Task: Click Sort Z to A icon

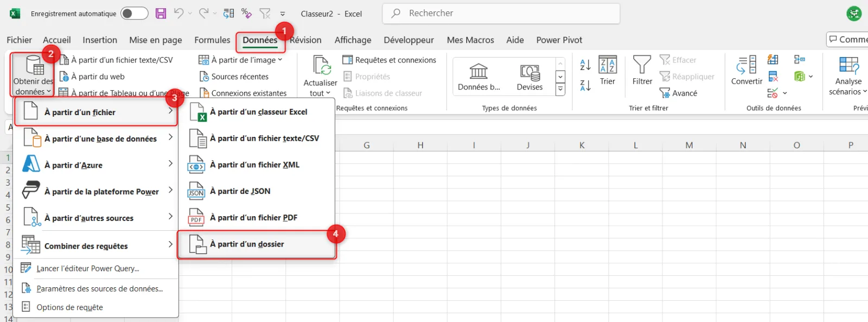Action: [585, 85]
